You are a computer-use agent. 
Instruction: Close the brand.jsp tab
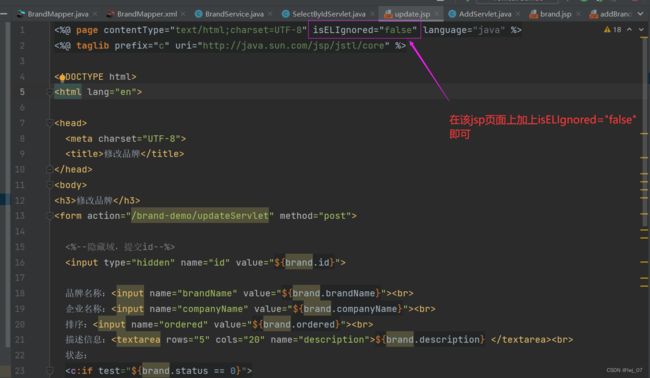578,14
